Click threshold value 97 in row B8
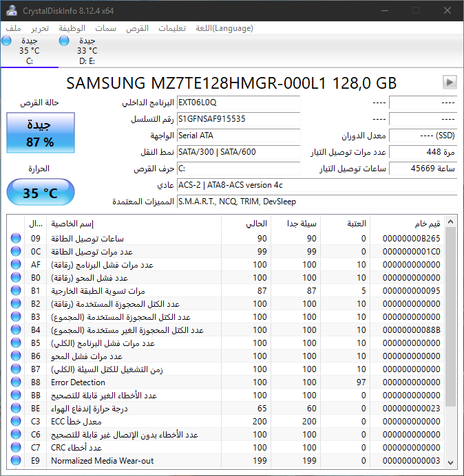 [361, 382]
